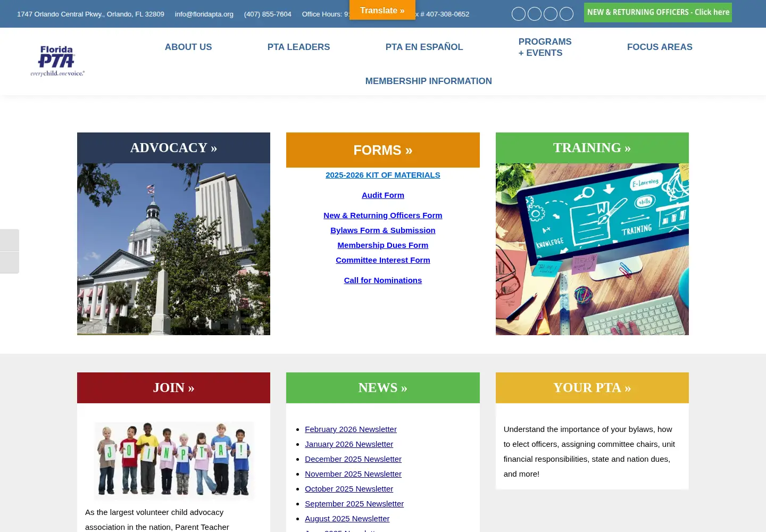
Task: Open the ADVOCACY » heading
Action: (173, 148)
